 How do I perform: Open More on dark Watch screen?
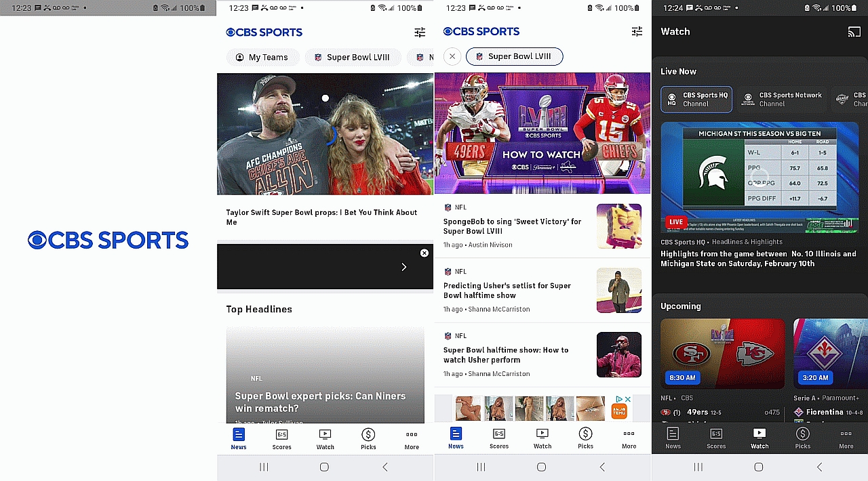(x=846, y=438)
